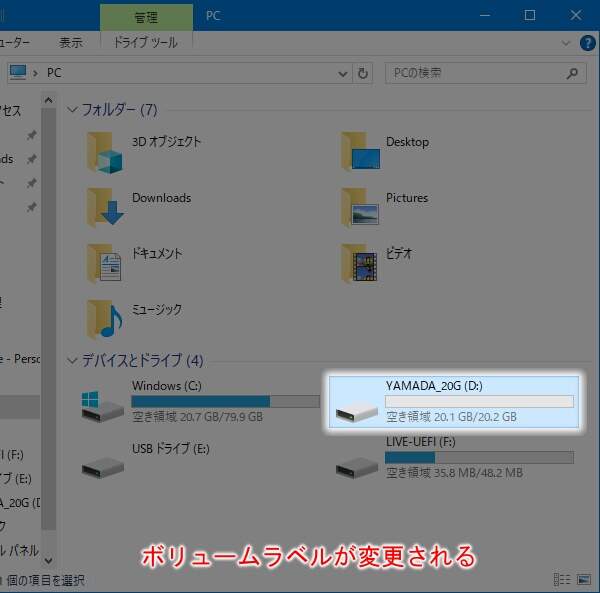The image size is (600, 593).
Task: Expand the ribbon with the chevron
Action: [x=566, y=43]
